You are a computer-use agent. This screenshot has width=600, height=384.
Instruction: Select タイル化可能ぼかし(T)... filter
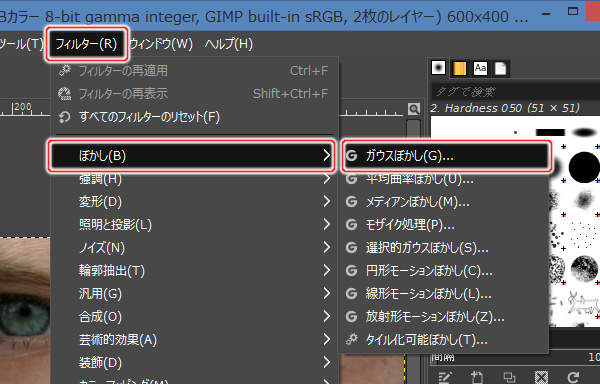(444, 340)
